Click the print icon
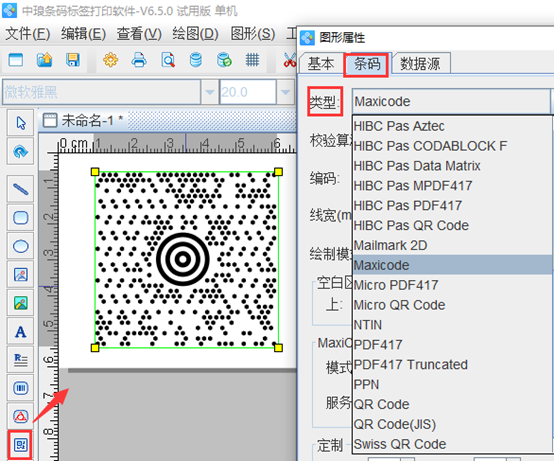 point(139,60)
